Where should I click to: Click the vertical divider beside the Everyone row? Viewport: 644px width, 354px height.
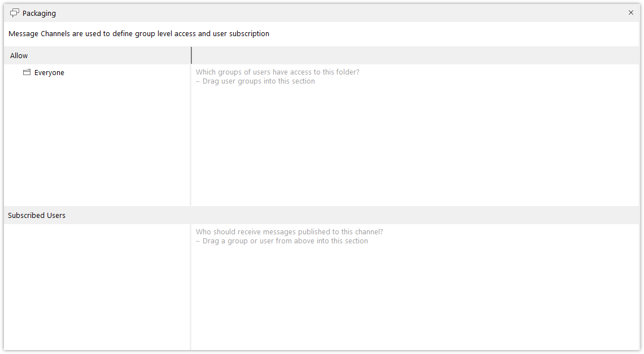point(191,73)
